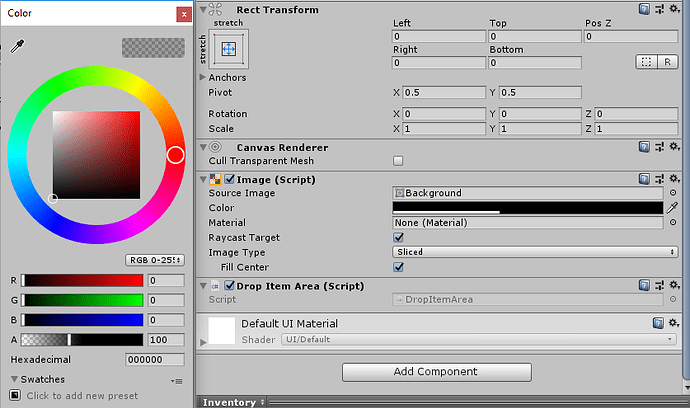This screenshot has height=408, width=690.
Task: Open presets for Canvas Renderer component
Action: (x=659, y=147)
